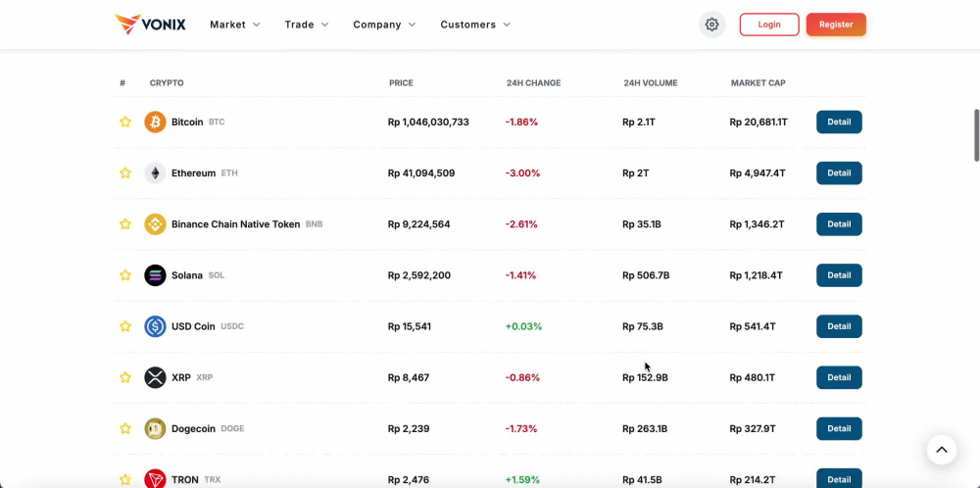The image size is (980, 488).
Task: Expand the Customers dropdown menu
Action: 475,24
